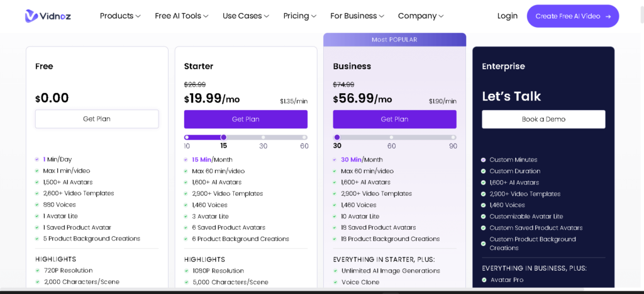Screen dimensions: 644x294
Task: Click the Book a Demo button
Action: (543, 119)
